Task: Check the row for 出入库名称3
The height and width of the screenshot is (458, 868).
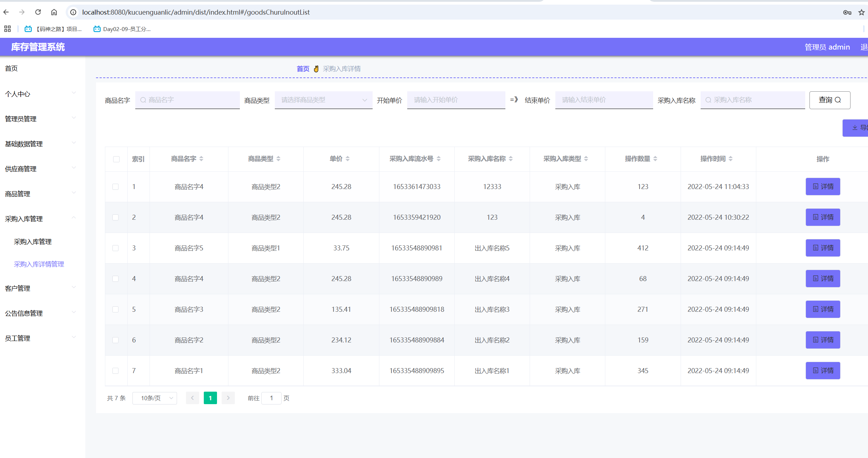Action: point(115,309)
